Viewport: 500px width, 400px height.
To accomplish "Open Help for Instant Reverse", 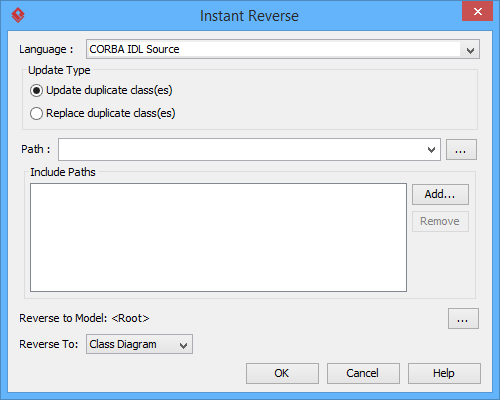I will coord(444,373).
